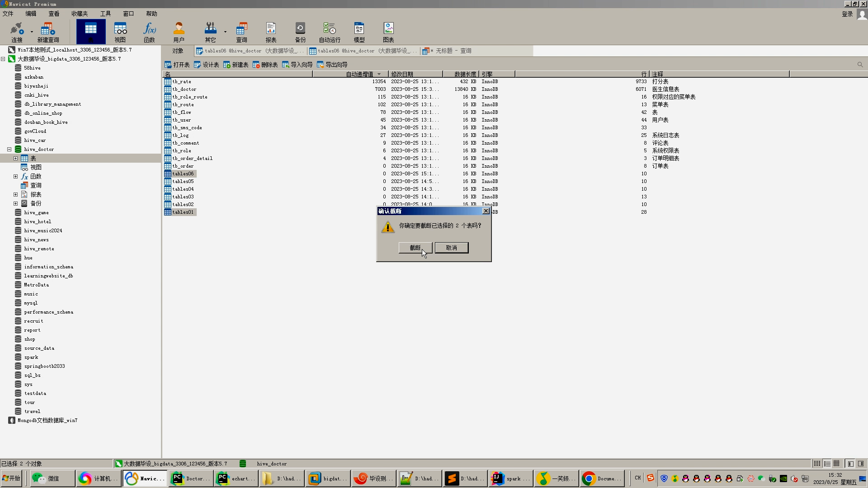
Task: Click the 图表 (Charts) toolbar icon
Action: [388, 32]
